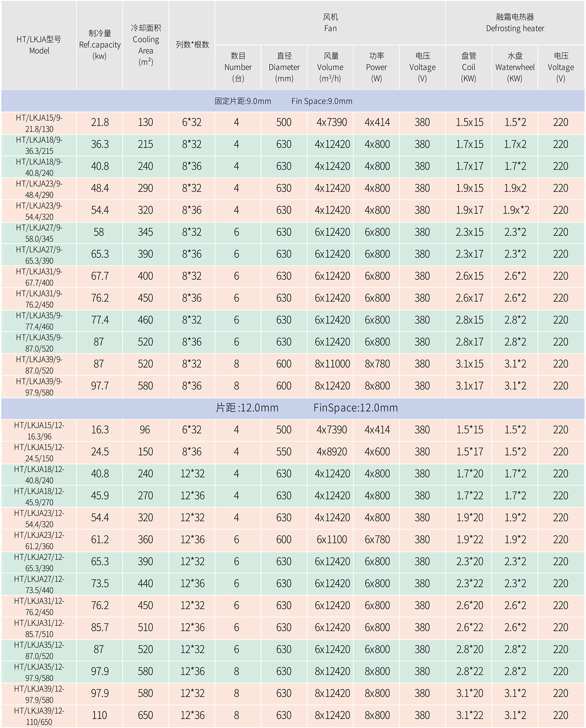
Task: Select model "HT/LKJA18/9-36.3/215"
Action: (39, 145)
